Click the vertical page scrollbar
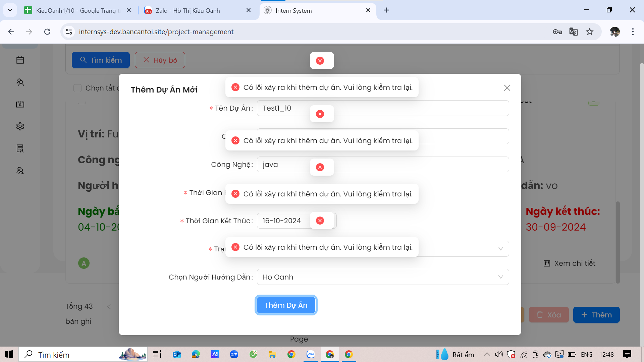Screen dimensions: 644x362 641,201
